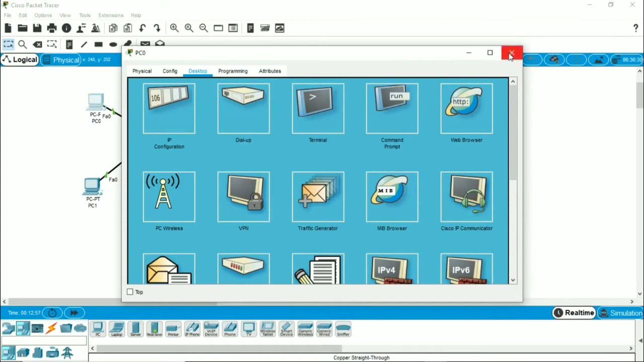Click the Zoom Out magnifier icon
644x362 pixels.
click(x=203, y=28)
